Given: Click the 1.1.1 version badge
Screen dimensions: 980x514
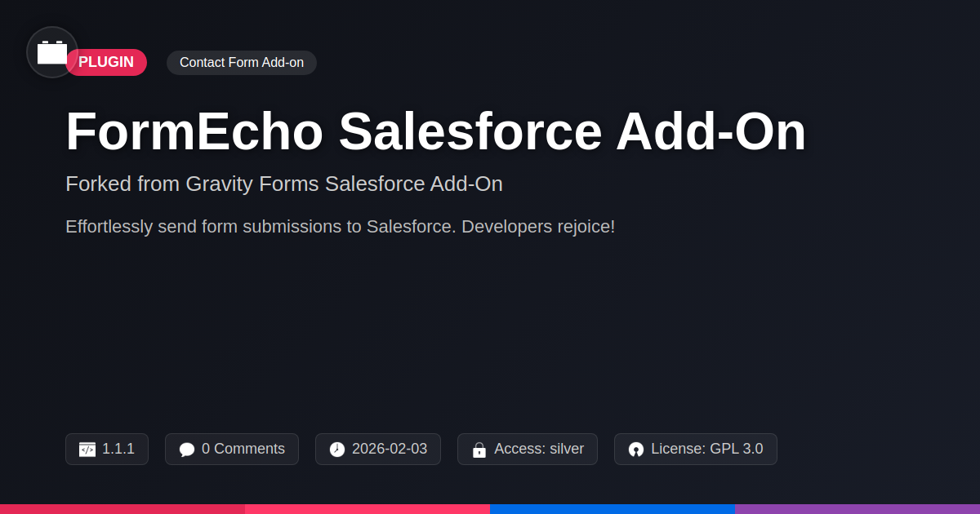Looking at the screenshot, I should pos(107,450).
